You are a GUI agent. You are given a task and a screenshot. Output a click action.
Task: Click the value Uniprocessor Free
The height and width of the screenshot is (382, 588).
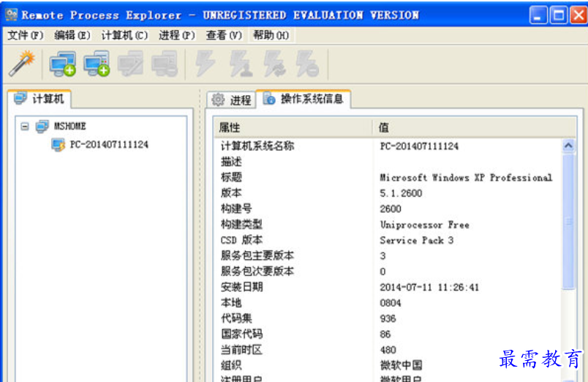(x=424, y=225)
